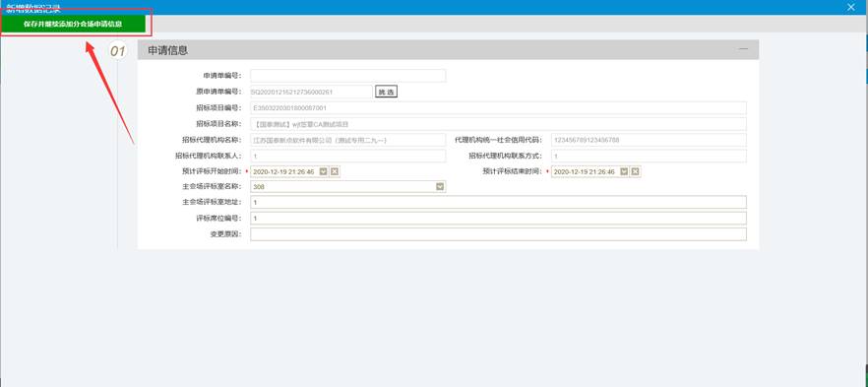The image size is (868, 387).
Task: Click the 招标代理机构联系人 field
Action: click(347, 157)
